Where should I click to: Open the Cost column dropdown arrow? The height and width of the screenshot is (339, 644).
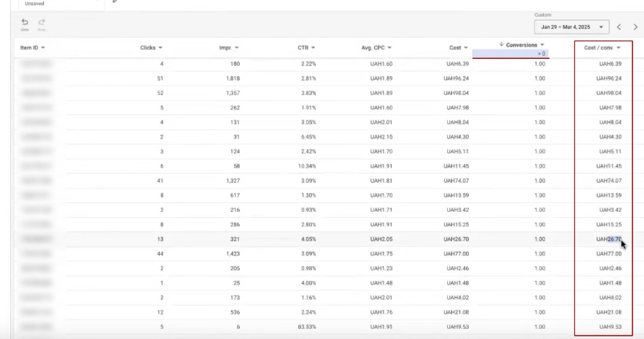click(x=465, y=48)
